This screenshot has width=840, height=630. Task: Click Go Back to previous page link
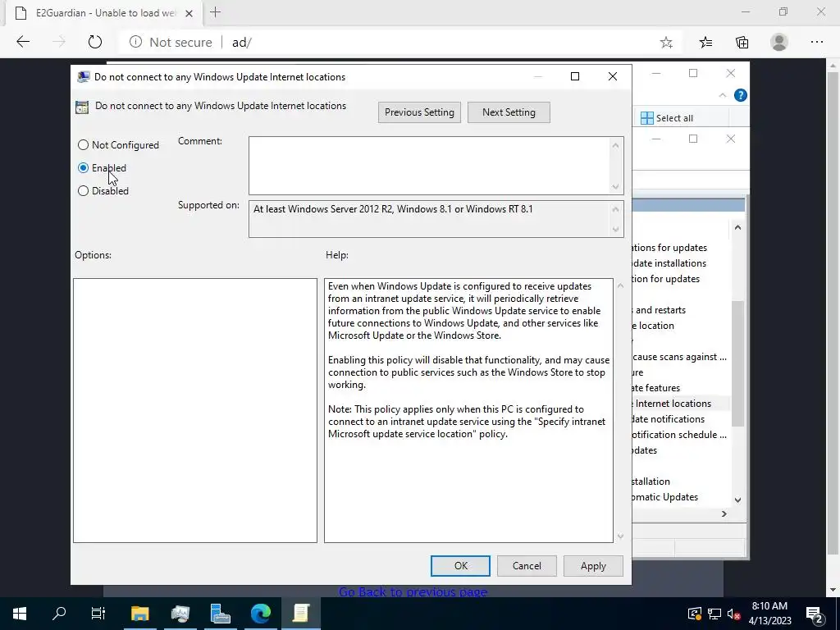[413, 591]
